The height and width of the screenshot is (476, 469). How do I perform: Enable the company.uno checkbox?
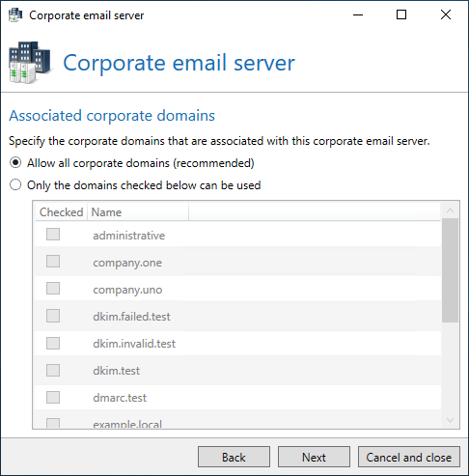pyautogui.click(x=53, y=289)
